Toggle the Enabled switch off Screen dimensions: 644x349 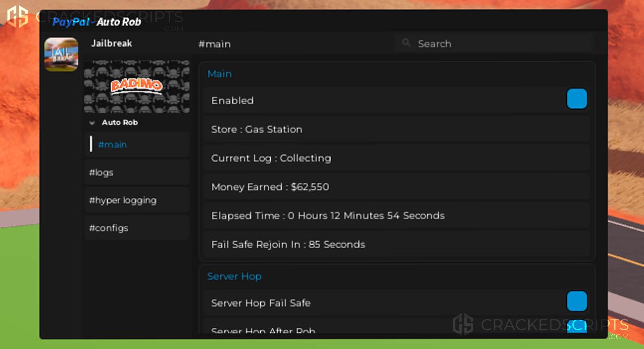577,99
